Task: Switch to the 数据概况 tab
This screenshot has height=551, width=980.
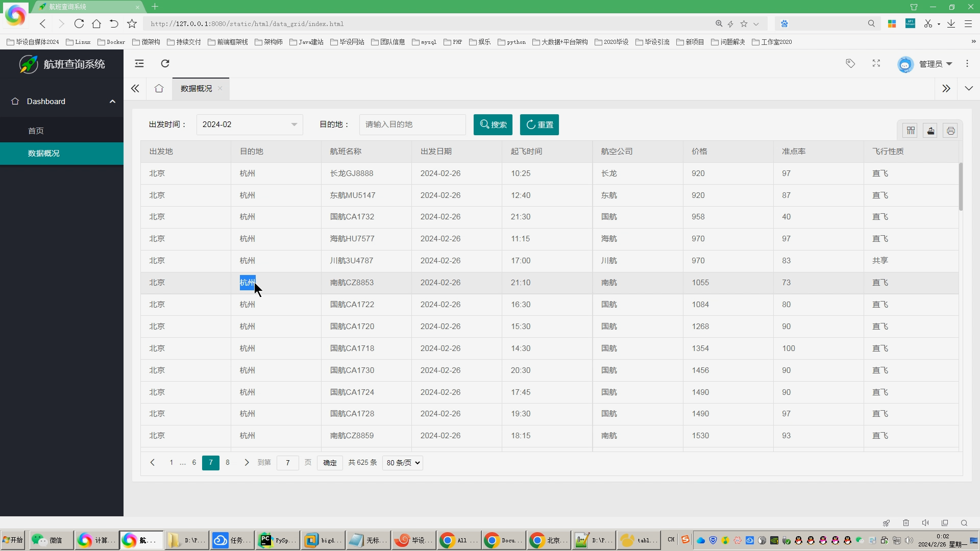Action: coord(196,88)
